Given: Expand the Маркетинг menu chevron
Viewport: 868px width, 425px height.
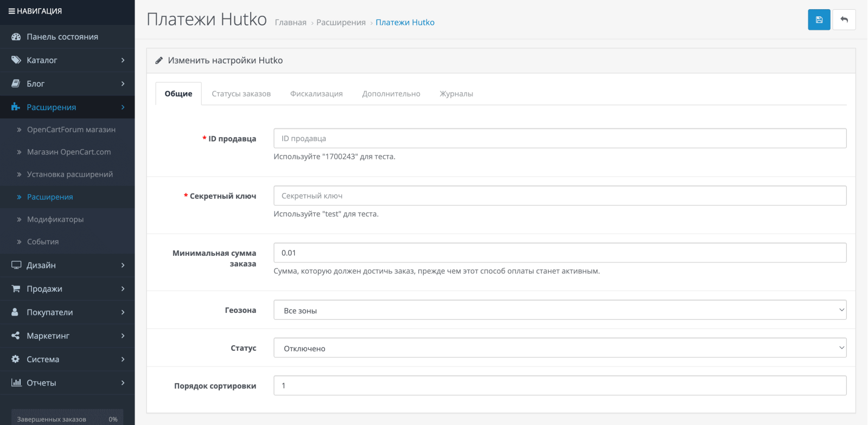Looking at the screenshot, I should pos(123,336).
